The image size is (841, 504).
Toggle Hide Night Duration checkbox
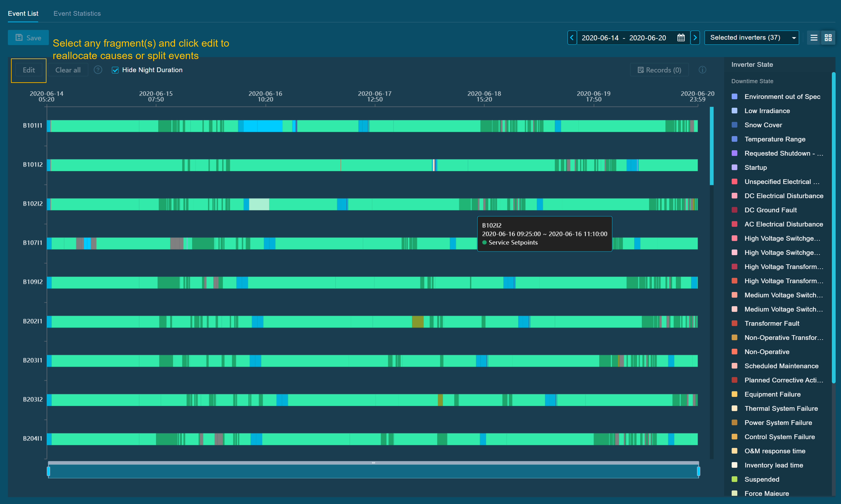click(115, 70)
